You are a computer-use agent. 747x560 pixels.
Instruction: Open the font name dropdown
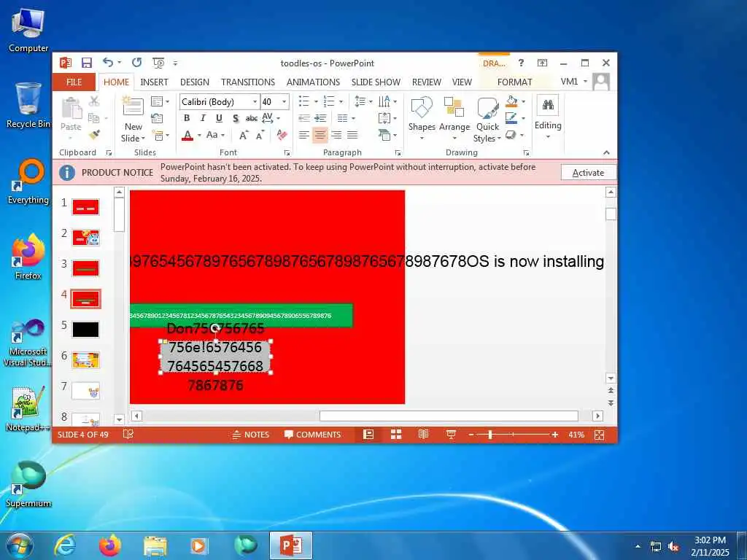(255, 101)
